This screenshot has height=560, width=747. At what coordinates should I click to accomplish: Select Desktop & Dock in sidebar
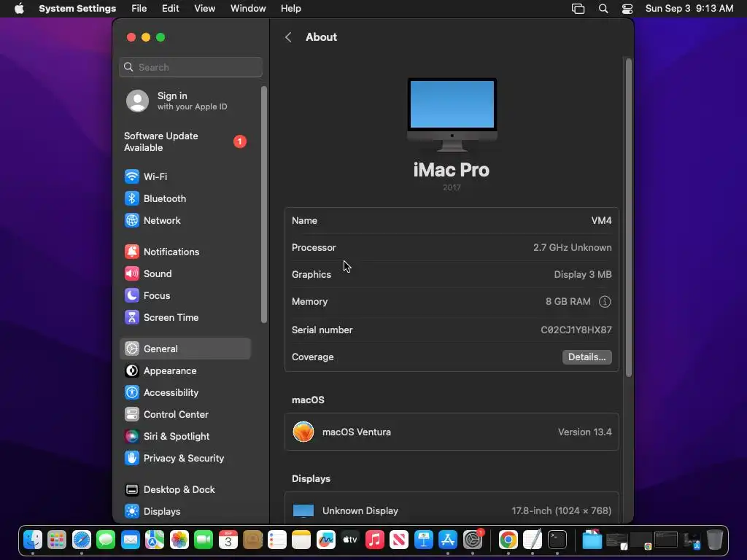185,490
